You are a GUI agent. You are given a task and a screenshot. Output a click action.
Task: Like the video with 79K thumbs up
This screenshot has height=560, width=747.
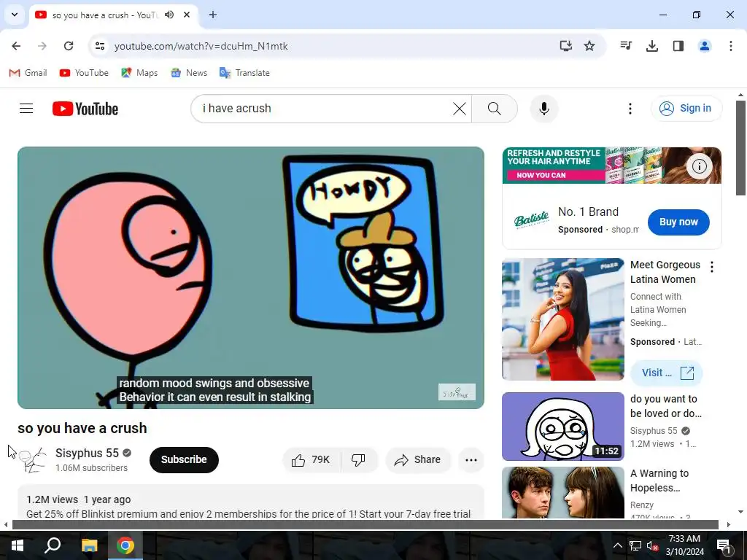click(311, 459)
